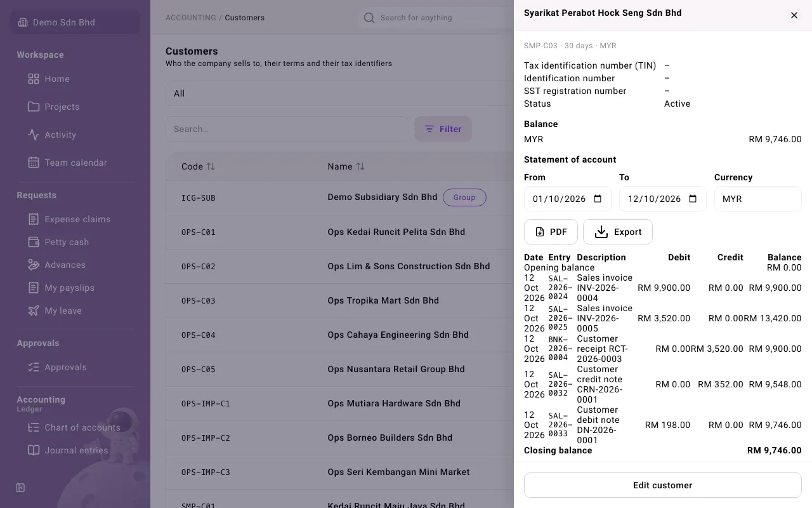Select Ops Borneo Builders Sdn Bhd row

pos(340,438)
